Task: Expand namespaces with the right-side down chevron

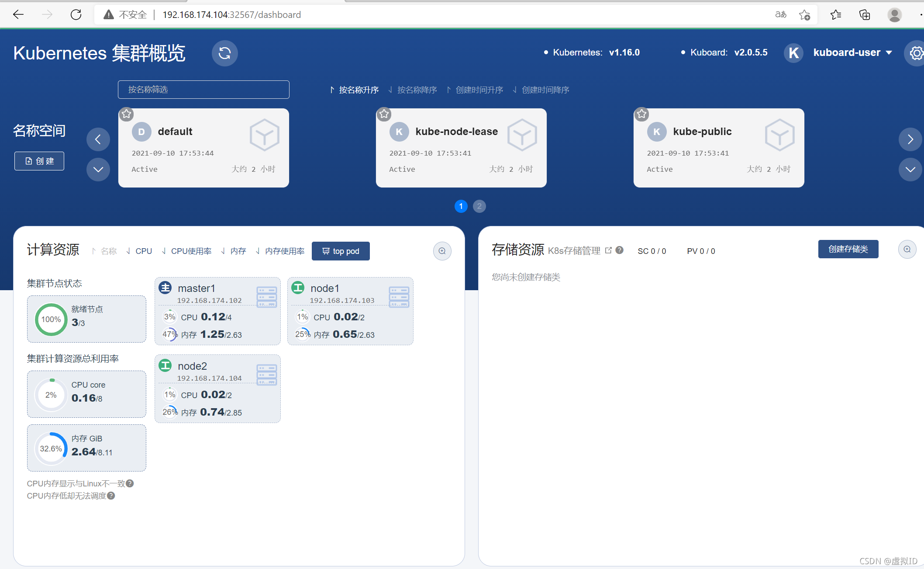Action: point(910,170)
